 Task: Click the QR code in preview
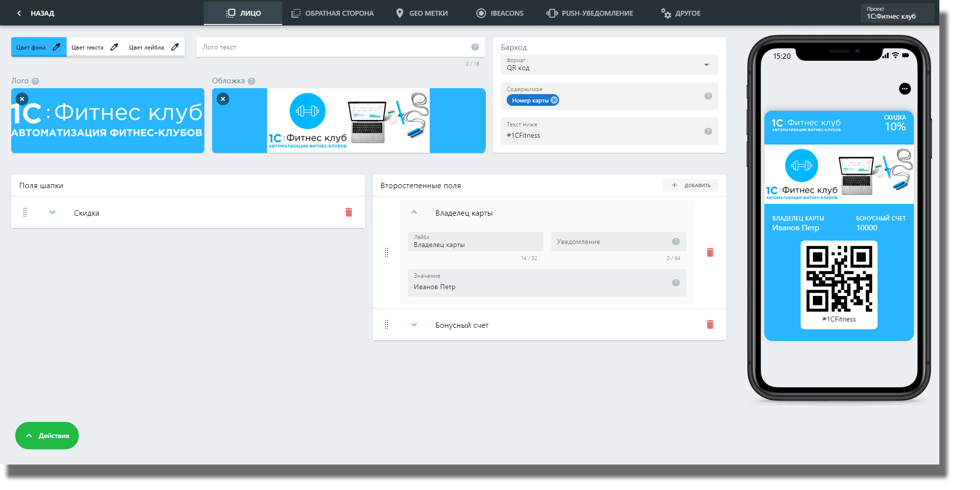(839, 279)
